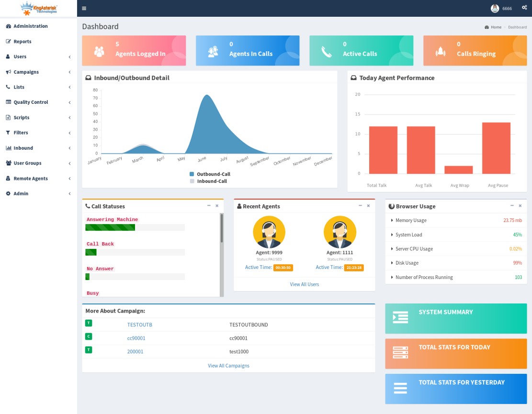The width and height of the screenshot is (532, 414).
Task: Minimize the Call Statuses panel
Action: [209, 206]
